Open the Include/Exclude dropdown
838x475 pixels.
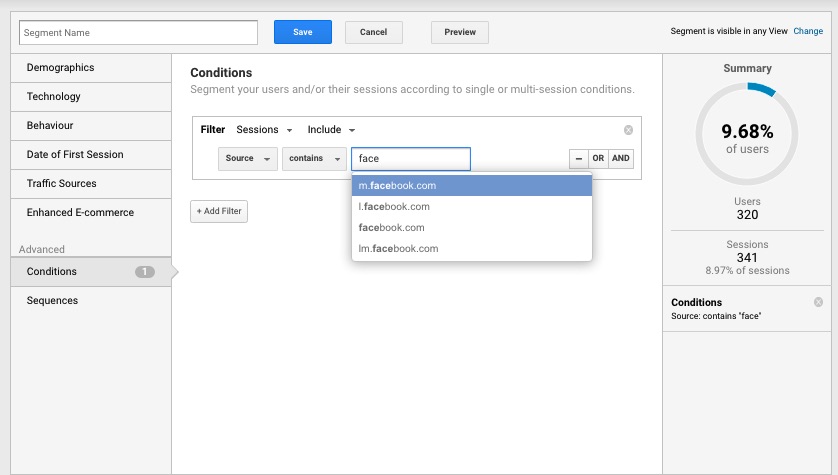pyautogui.click(x=331, y=130)
